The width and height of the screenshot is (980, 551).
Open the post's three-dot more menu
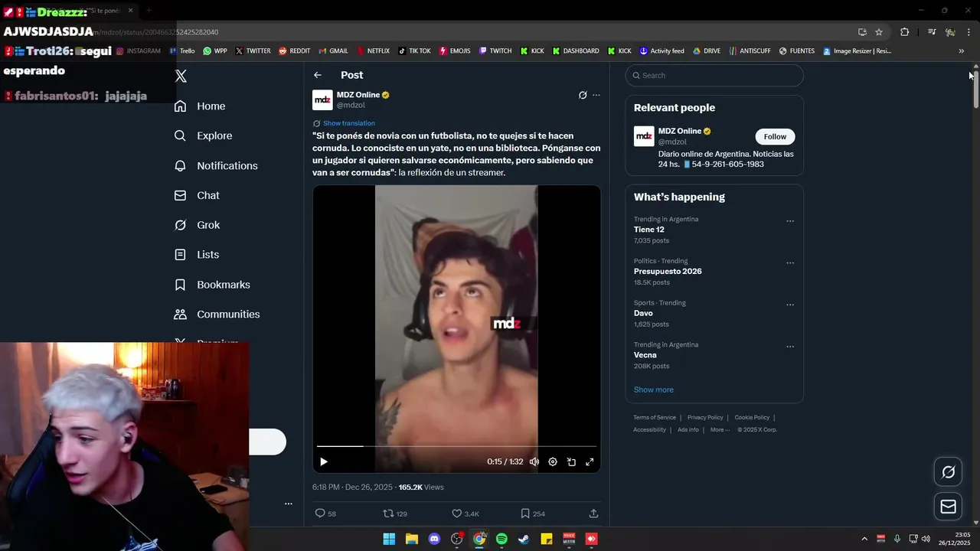click(x=596, y=96)
